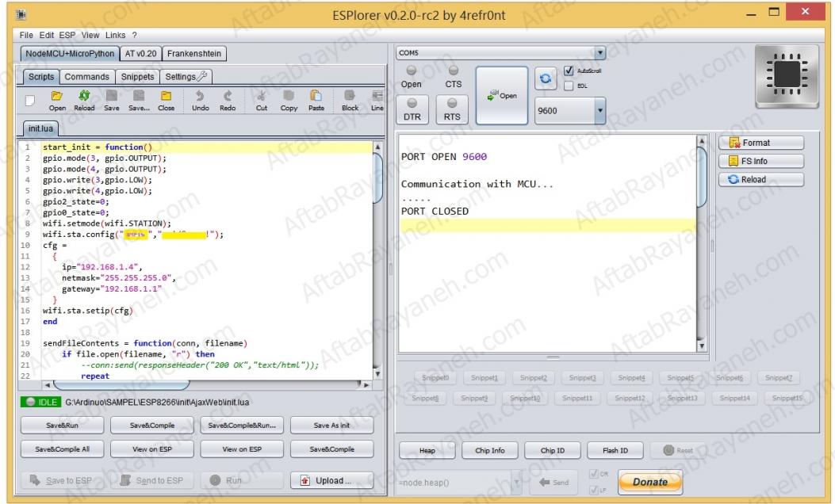Open the 9600 baud rate dropdown

(x=599, y=111)
